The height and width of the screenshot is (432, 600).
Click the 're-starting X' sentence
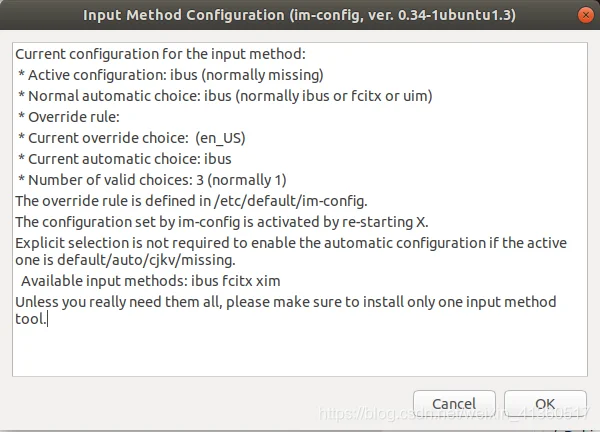pos(222,222)
